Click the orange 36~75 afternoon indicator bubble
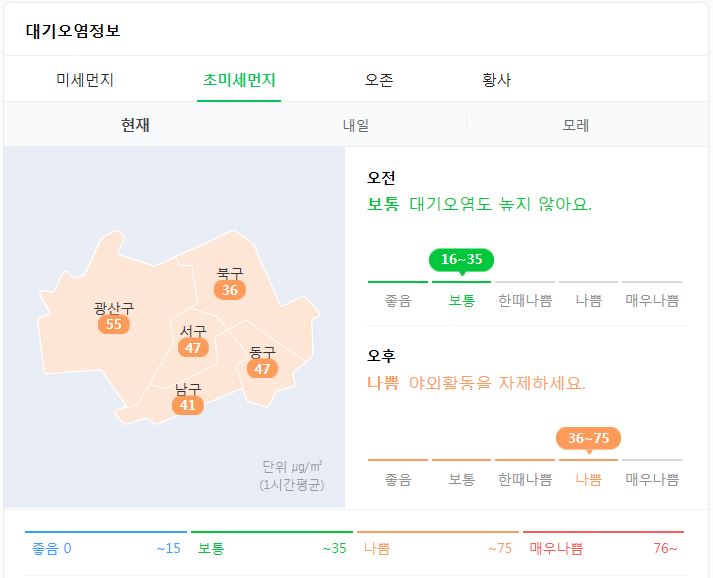713x578 pixels. point(588,438)
